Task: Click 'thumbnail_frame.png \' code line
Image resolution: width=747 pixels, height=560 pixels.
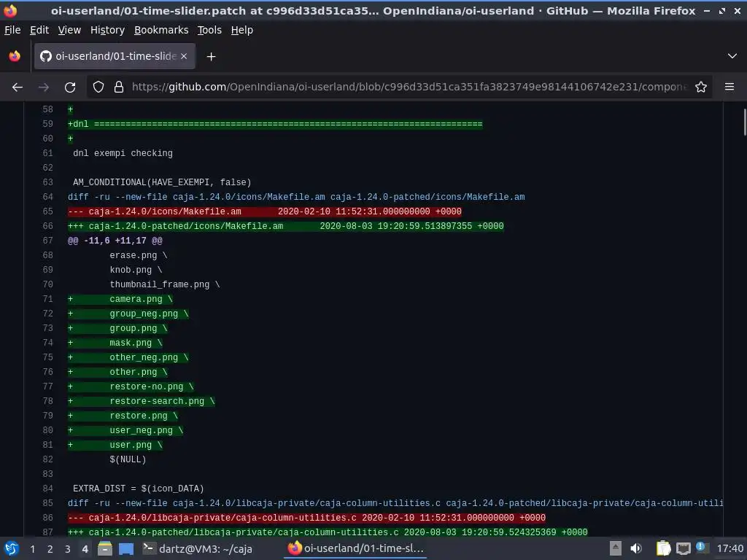Action: 165,285
